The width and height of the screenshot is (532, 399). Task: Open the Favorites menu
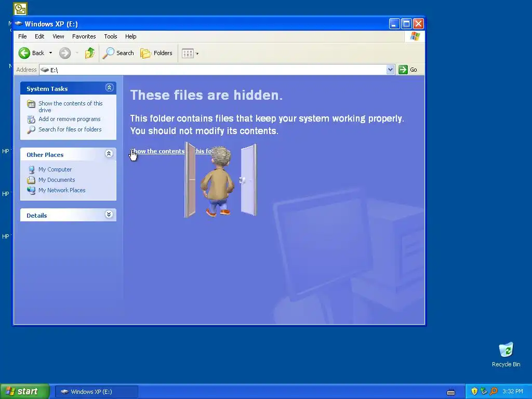pyautogui.click(x=84, y=36)
